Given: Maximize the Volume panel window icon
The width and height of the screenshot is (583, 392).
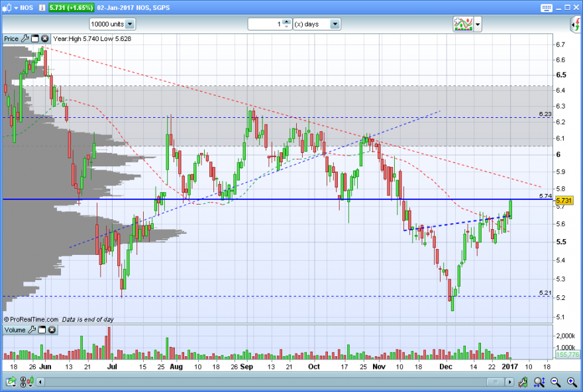Looking at the screenshot, I should pyautogui.click(x=42, y=330).
